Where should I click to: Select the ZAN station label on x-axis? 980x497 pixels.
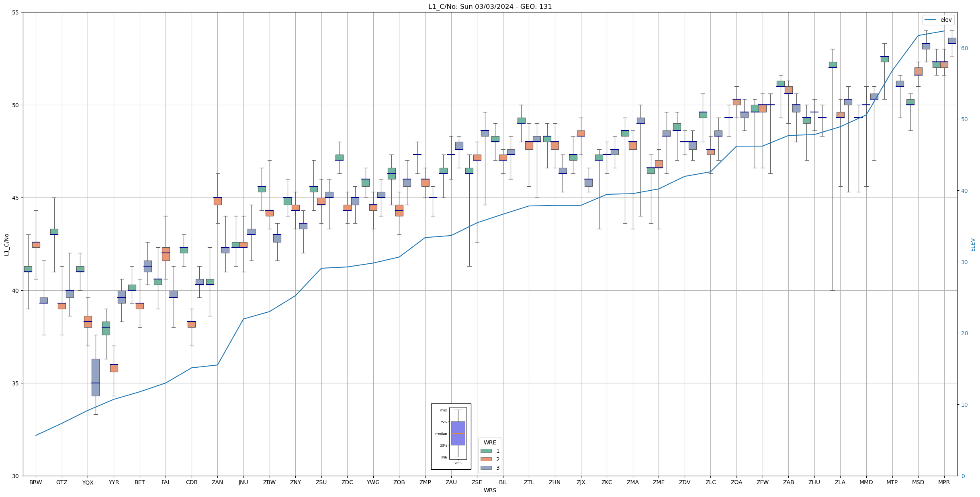[217, 482]
